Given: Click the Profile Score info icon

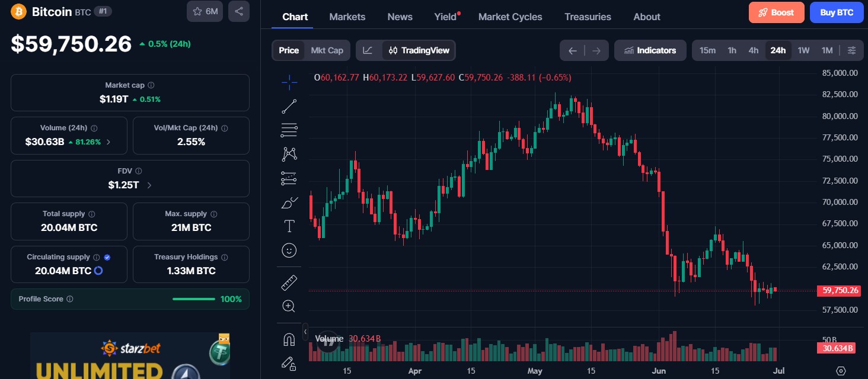Looking at the screenshot, I should click(x=70, y=299).
